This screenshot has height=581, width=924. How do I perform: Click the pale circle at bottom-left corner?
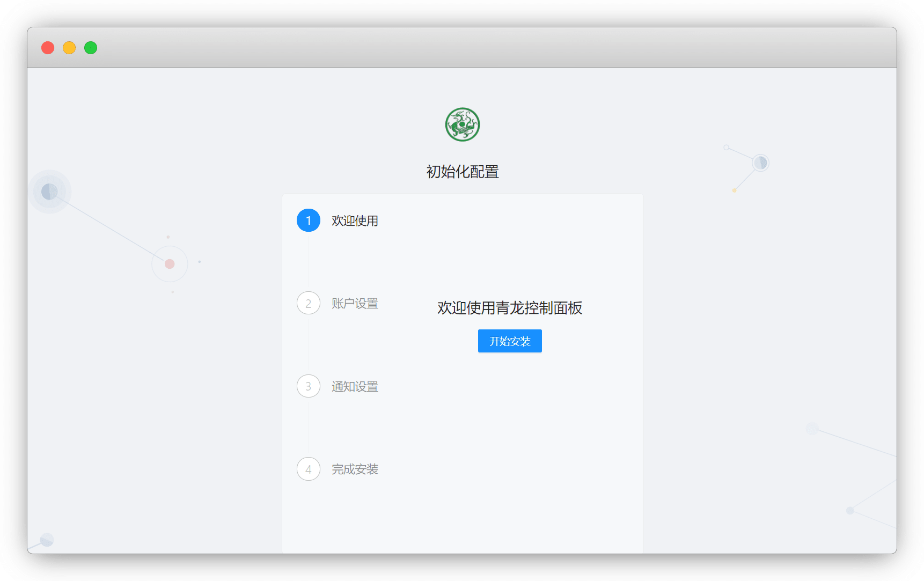(47, 540)
